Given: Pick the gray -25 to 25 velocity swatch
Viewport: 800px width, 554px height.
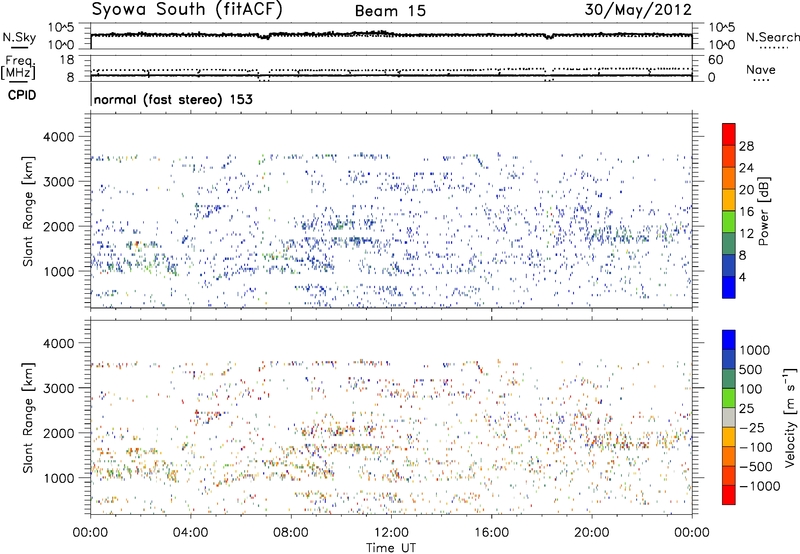Looking at the screenshot, I should pyautogui.click(x=729, y=417).
